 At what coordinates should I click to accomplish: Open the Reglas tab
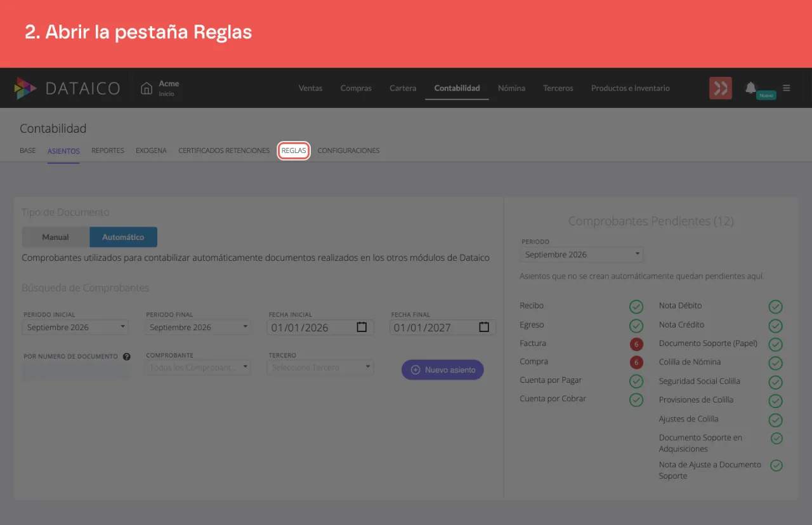[x=294, y=150]
